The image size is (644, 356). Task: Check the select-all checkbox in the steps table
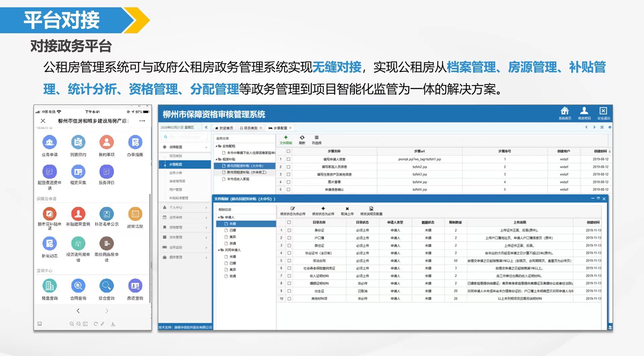click(289, 152)
